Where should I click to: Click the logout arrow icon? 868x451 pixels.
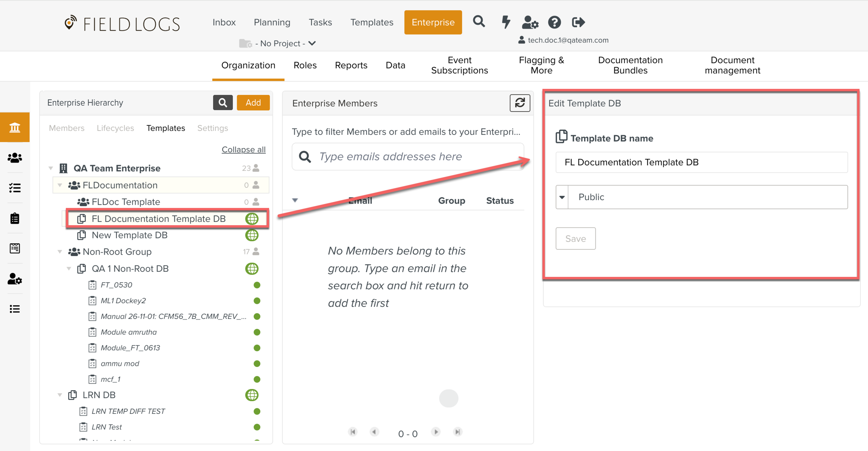(x=578, y=23)
